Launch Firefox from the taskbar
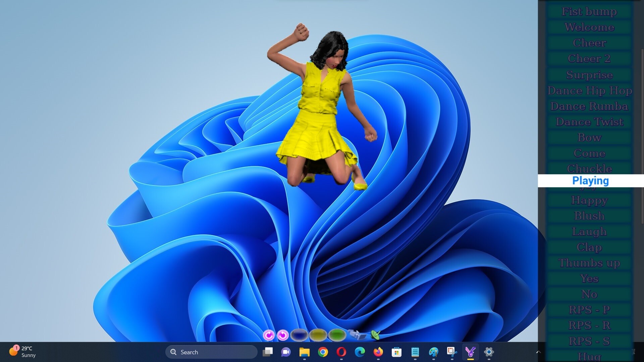Image resolution: width=644 pixels, height=362 pixels. 378,352
